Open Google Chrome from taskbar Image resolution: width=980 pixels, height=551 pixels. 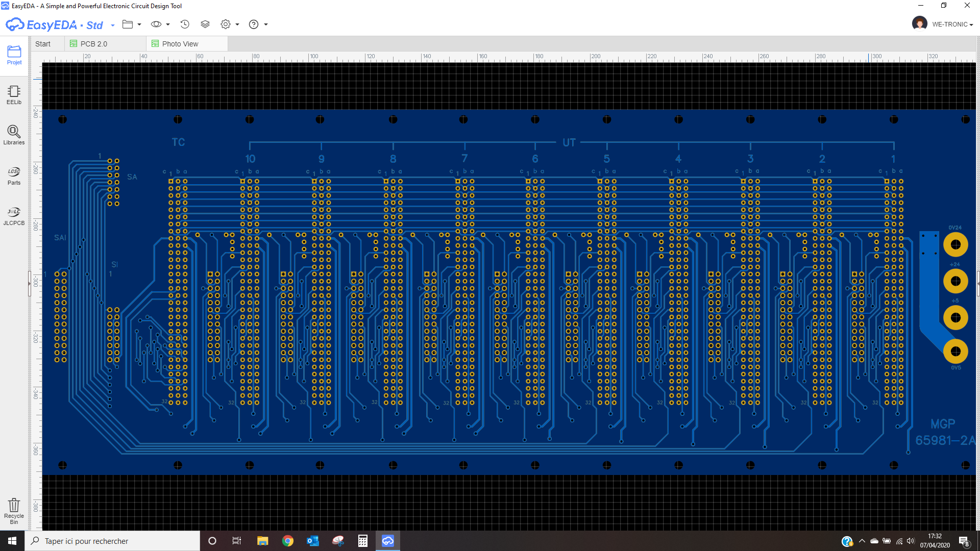(288, 541)
